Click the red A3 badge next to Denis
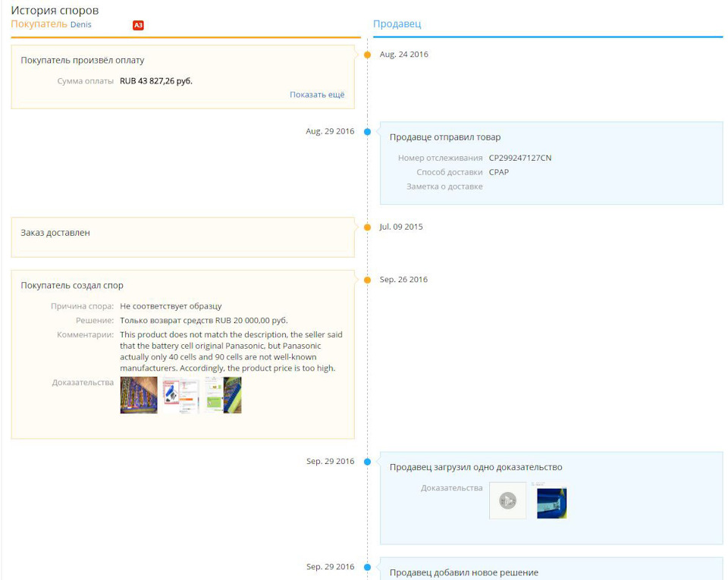The width and height of the screenshot is (728, 580). 138,25
